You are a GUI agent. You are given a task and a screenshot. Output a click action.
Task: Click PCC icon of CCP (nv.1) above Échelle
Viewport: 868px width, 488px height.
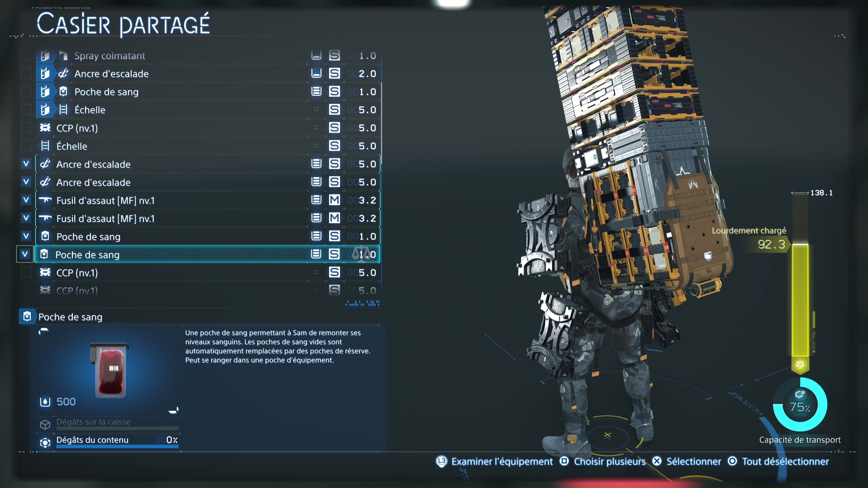tap(45, 128)
